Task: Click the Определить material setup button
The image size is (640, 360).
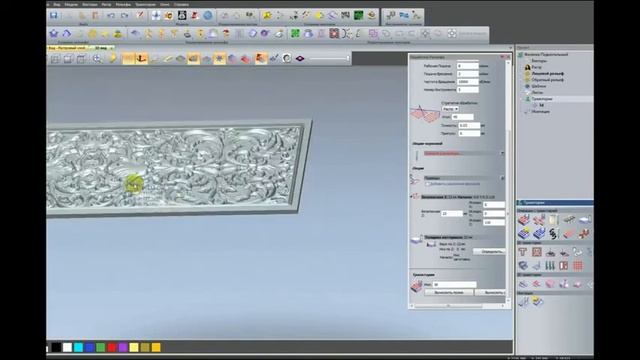Action: click(x=489, y=251)
